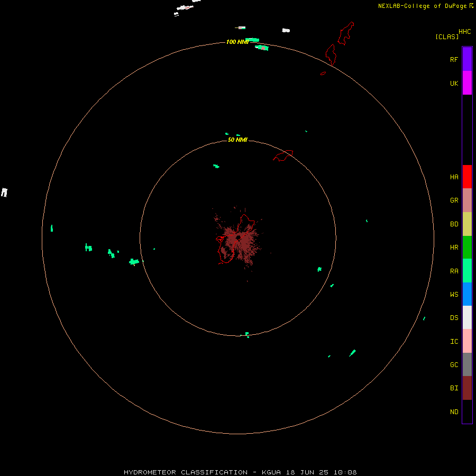Click the BD legend label

click(x=454, y=224)
